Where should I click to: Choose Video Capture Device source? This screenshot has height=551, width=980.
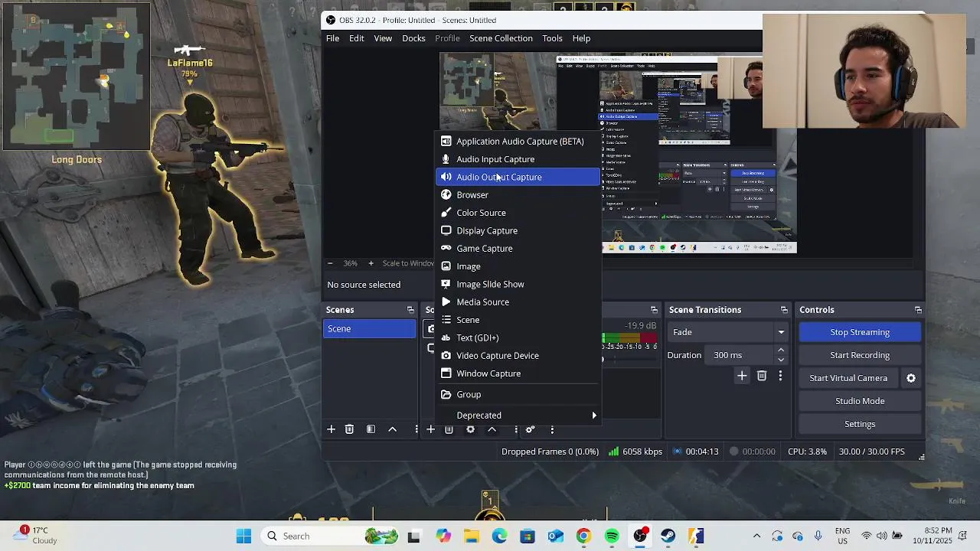[x=518, y=356]
